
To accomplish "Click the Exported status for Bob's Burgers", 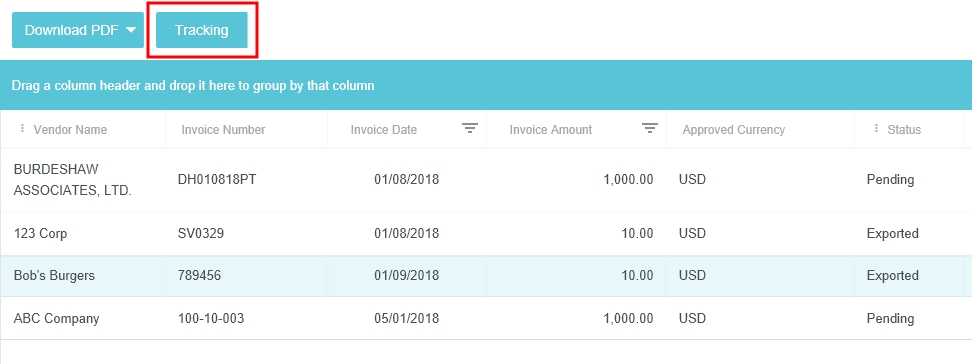I will [x=893, y=275].
